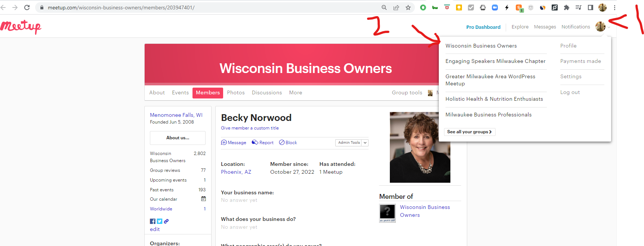The image size is (644, 246).
Task: Click See all your groups button
Action: tap(469, 132)
